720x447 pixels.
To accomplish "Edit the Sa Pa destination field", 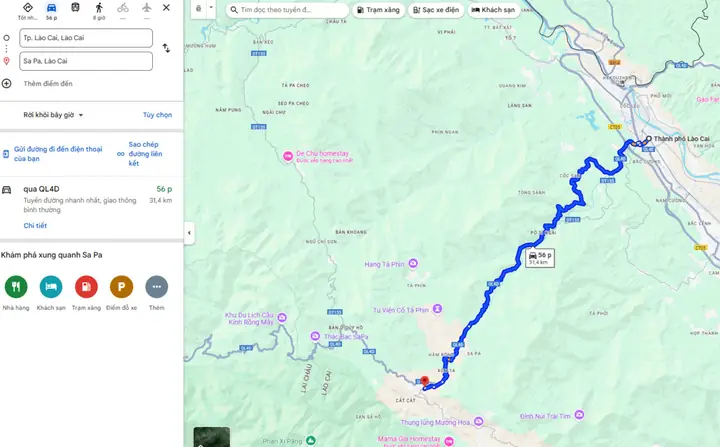I will pos(86,61).
